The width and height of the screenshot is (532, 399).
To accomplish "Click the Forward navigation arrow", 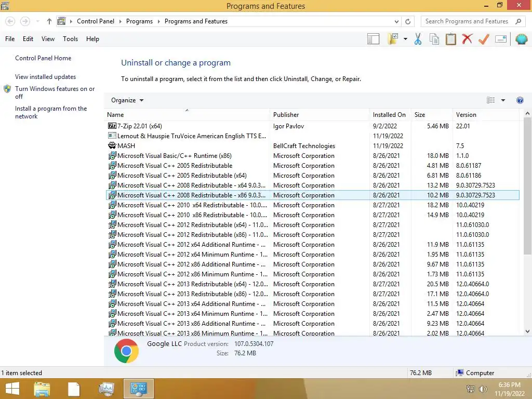I will (25, 21).
